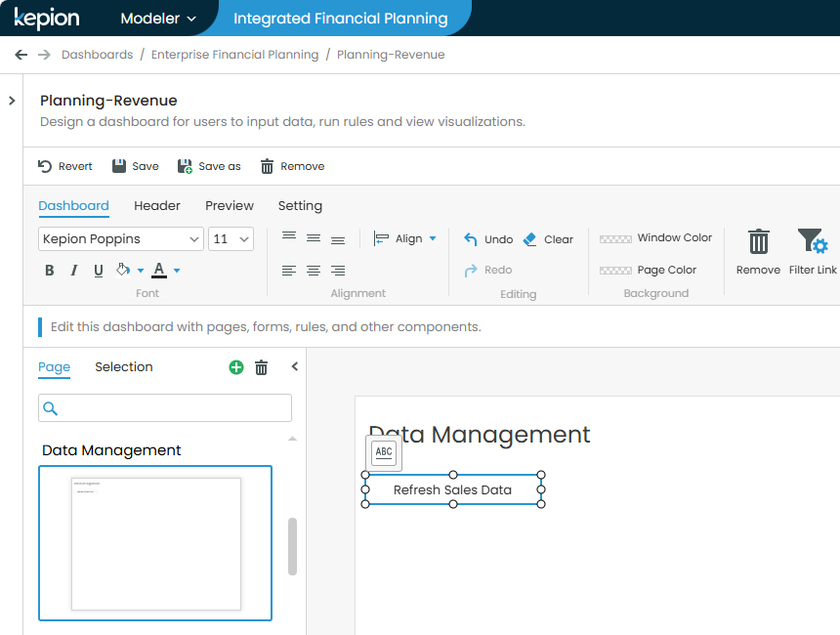
Task: Collapse the Page panel with chevron
Action: coord(295,367)
